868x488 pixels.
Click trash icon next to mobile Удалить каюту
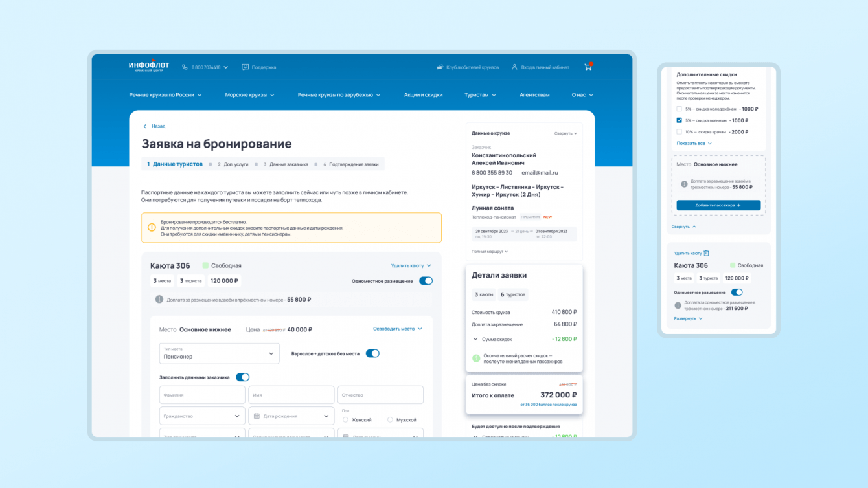pos(707,253)
